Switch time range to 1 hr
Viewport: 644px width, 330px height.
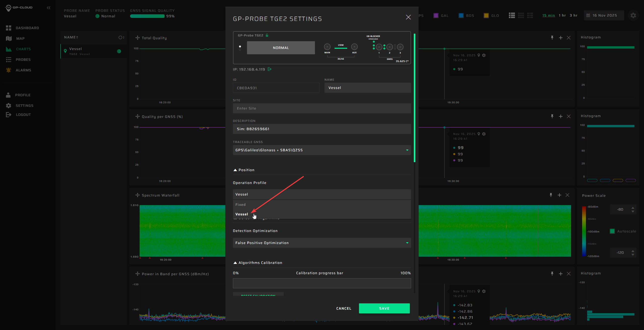pyautogui.click(x=562, y=15)
